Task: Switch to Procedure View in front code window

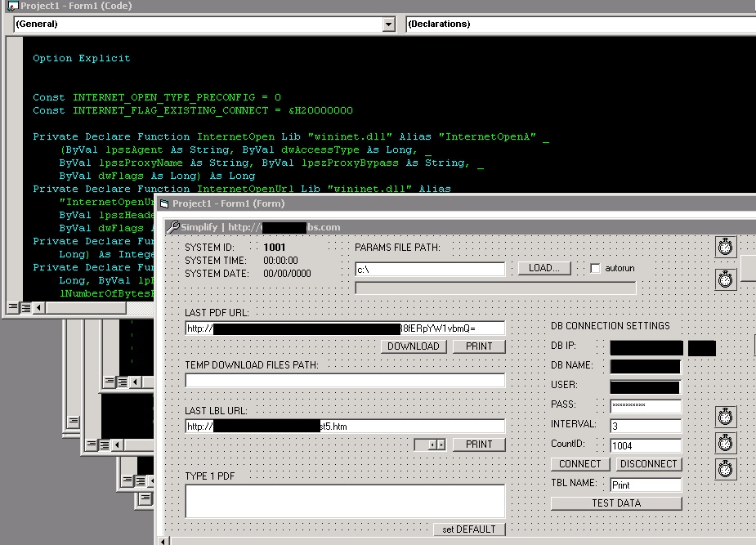Action: coord(13,307)
